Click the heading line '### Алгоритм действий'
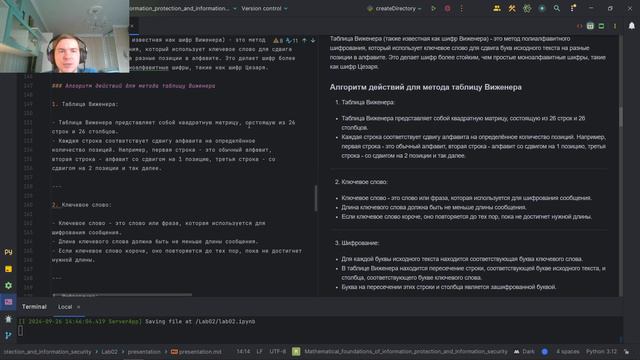The height and width of the screenshot is (360, 640). pos(133,86)
